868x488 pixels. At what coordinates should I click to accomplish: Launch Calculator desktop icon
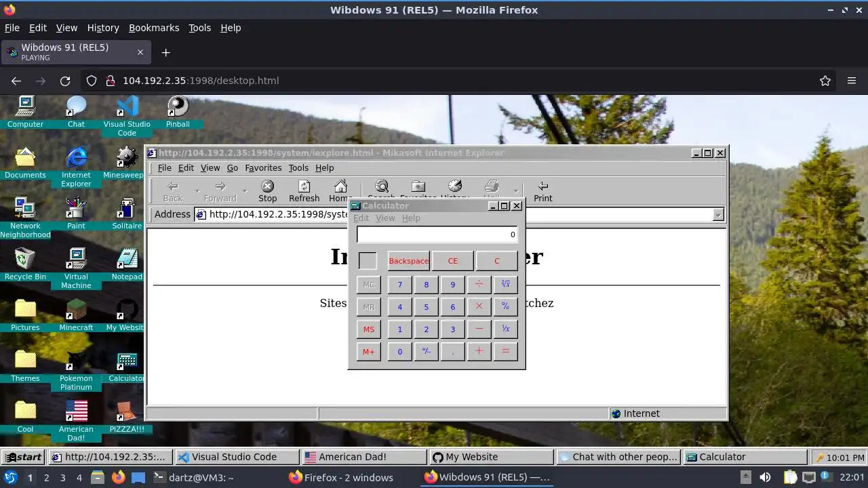pyautogui.click(x=127, y=366)
